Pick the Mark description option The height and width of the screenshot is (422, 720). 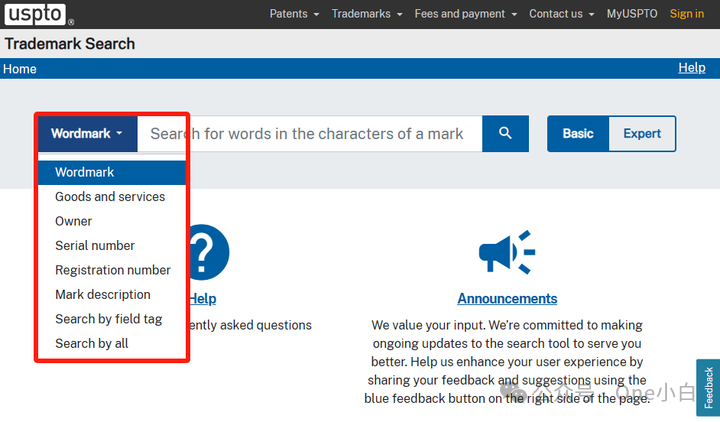tap(112, 294)
